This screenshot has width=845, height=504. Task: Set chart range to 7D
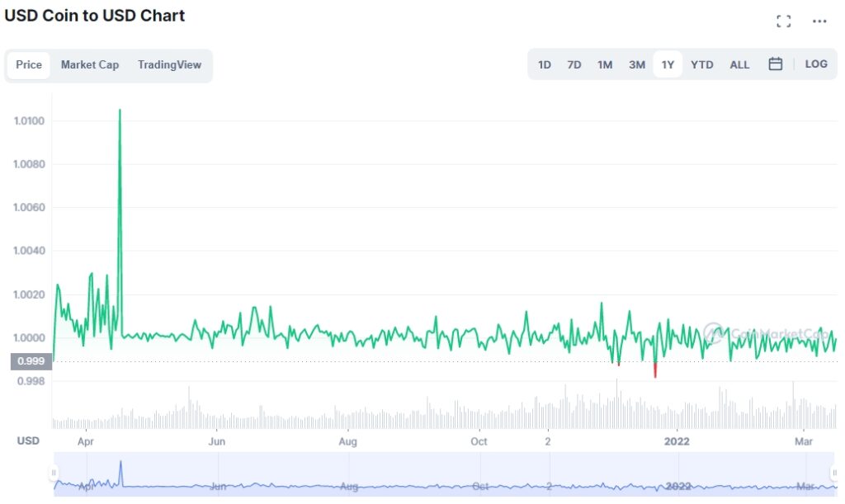coord(574,65)
